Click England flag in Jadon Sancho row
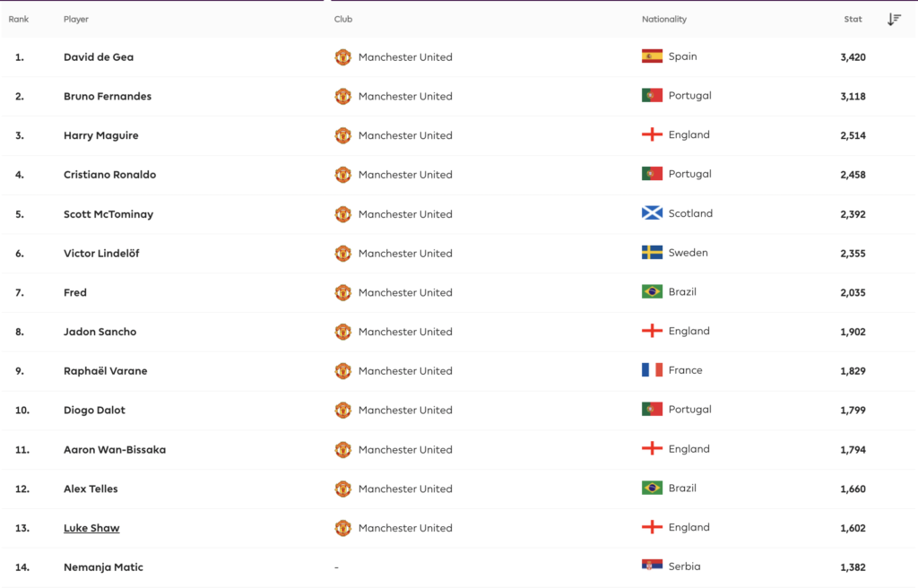Image resolution: width=918 pixels, height=588 pixels. point(652,332)
